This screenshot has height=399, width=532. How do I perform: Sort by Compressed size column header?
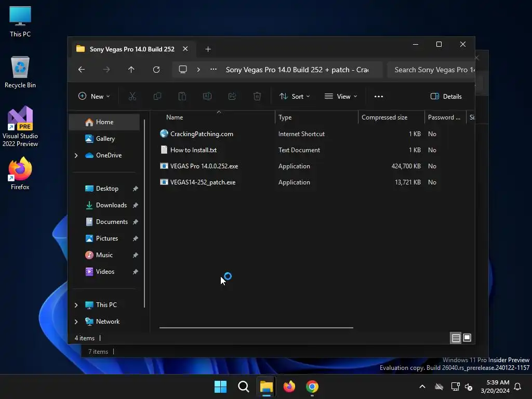[x=391, y=117]
